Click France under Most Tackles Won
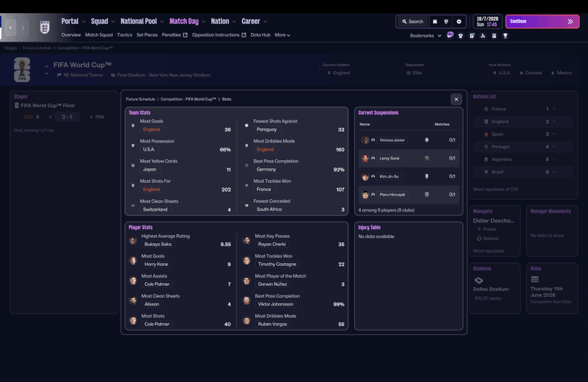 pos(264,190)
